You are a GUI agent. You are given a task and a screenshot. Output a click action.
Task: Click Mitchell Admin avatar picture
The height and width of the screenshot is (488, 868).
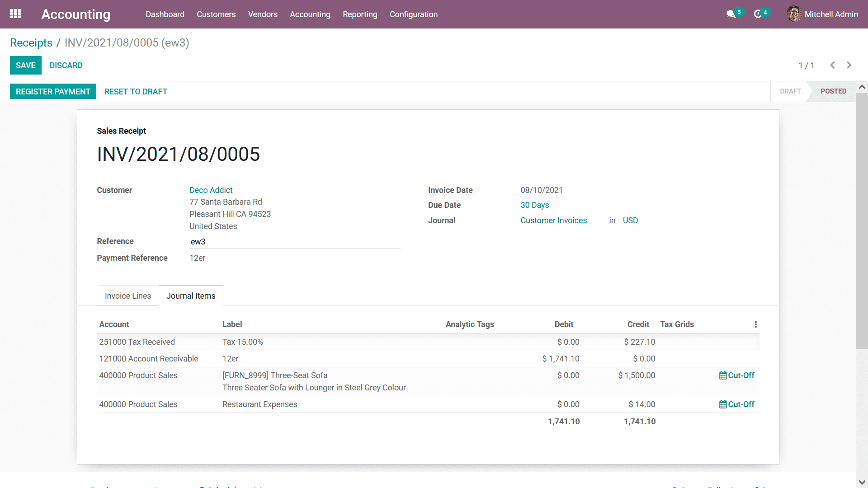pyautogui.click(x=794, y=14)
